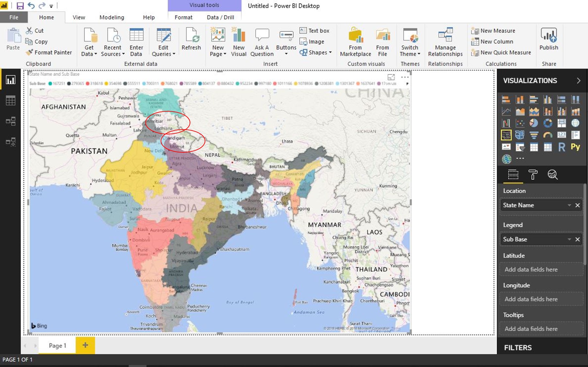Click the Refresh button
The width and height of the screenshot is (588, 367).
click(x=191, y=39)
